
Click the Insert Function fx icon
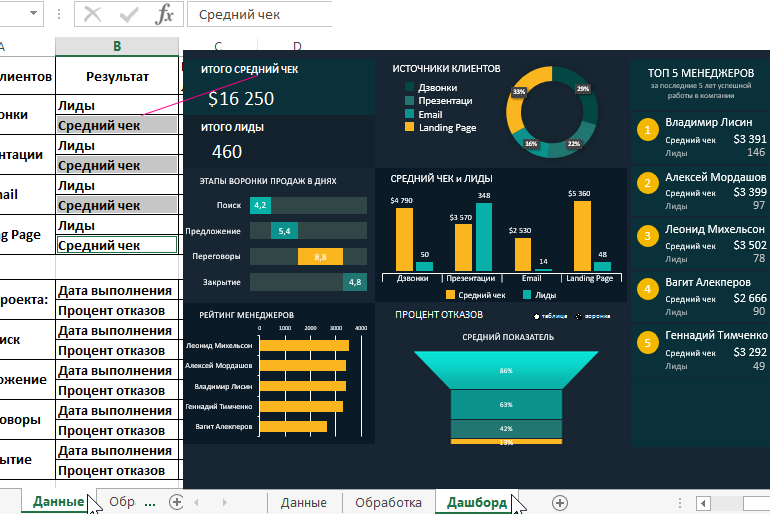[164, 15]
